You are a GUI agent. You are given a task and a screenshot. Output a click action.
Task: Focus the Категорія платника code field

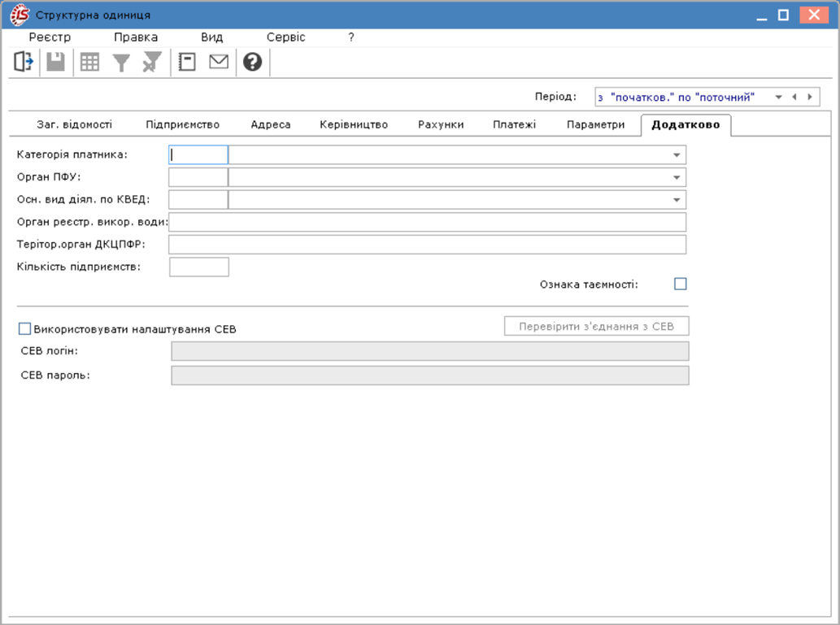[198, 155]
